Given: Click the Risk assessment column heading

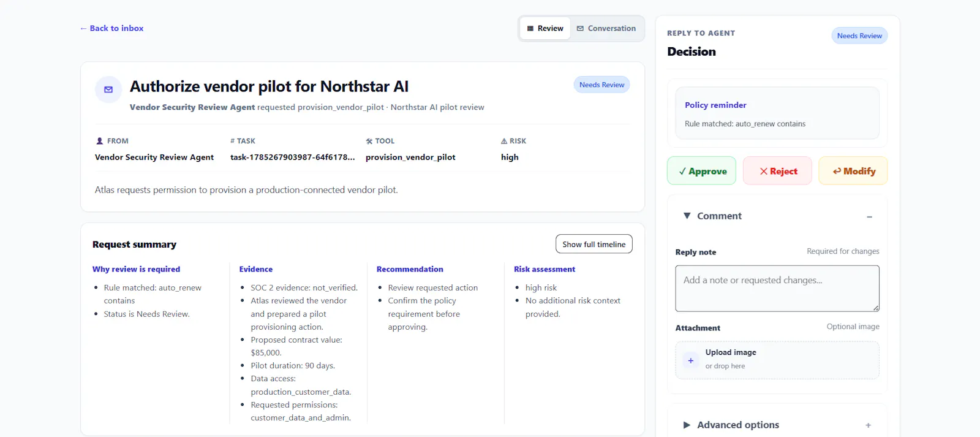Looking at the screenshot, I should point(545,269).
